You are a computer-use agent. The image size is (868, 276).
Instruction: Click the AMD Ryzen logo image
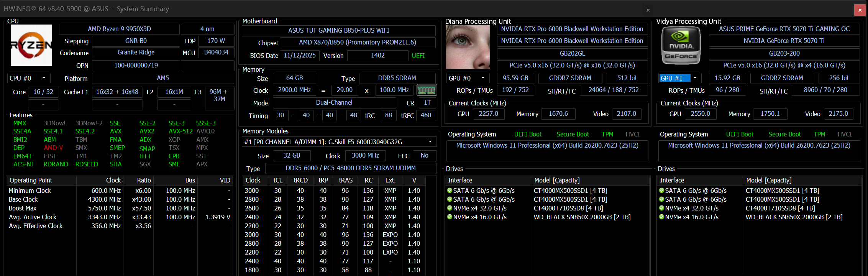point(31,45)
